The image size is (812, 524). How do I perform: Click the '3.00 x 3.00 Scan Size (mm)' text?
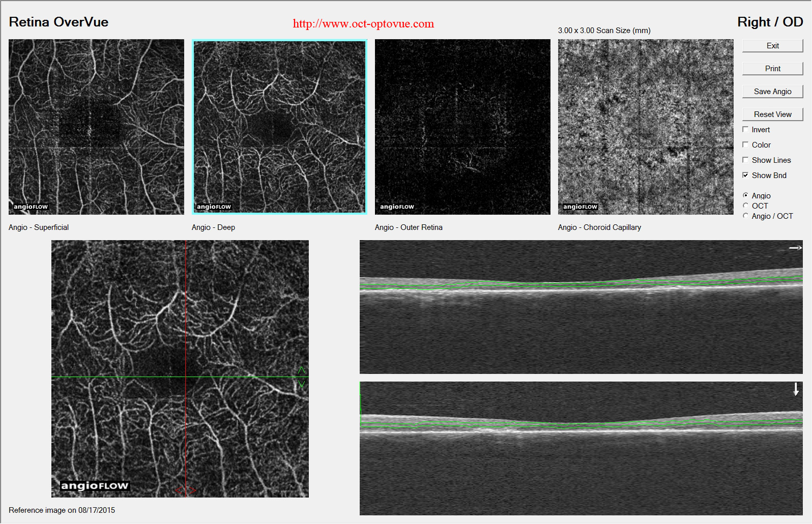tap(604, 31)
